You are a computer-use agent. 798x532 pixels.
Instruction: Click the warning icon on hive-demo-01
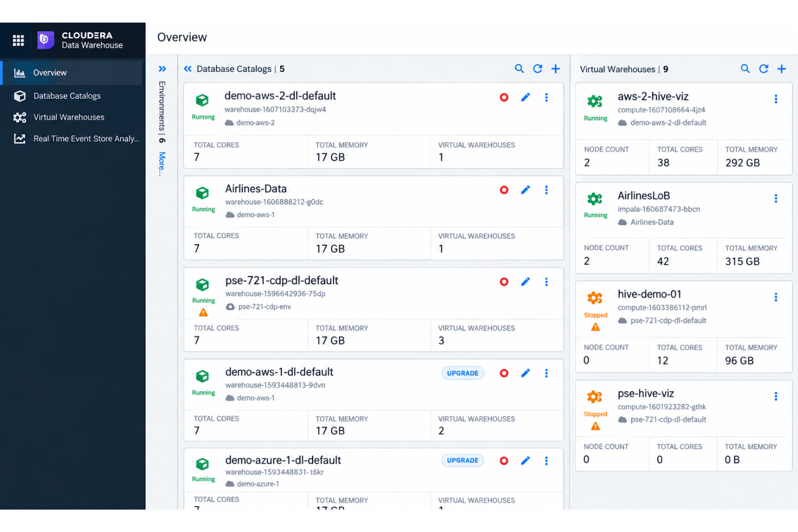coord(595,327)
